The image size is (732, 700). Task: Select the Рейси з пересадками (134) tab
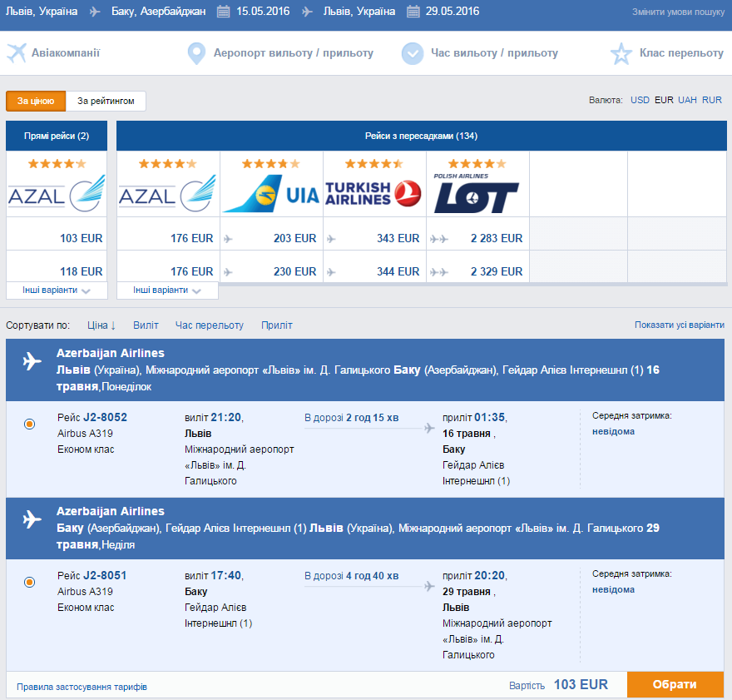click(x=421, y=136)
